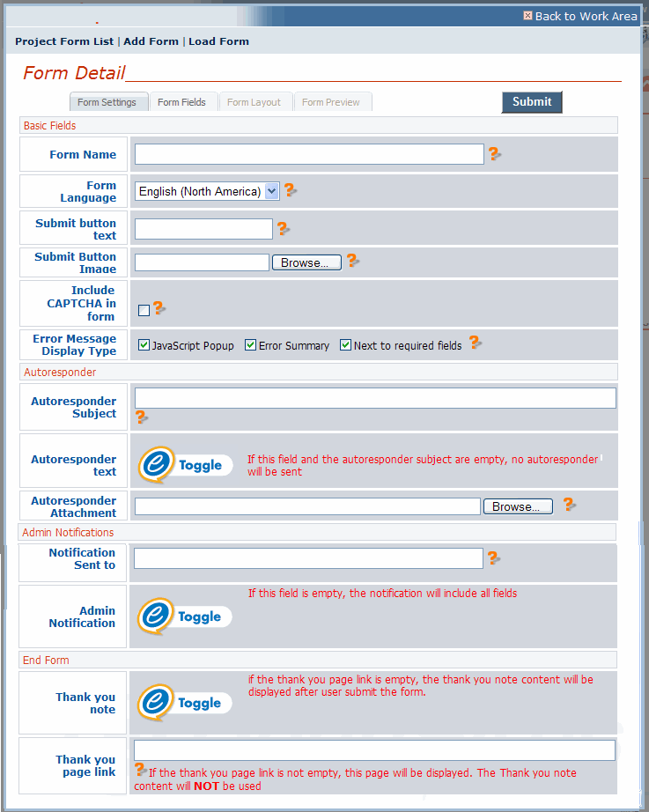Screen dimensions: 649x812
Task: Click the Form Name input field
Action: point(309,154)
